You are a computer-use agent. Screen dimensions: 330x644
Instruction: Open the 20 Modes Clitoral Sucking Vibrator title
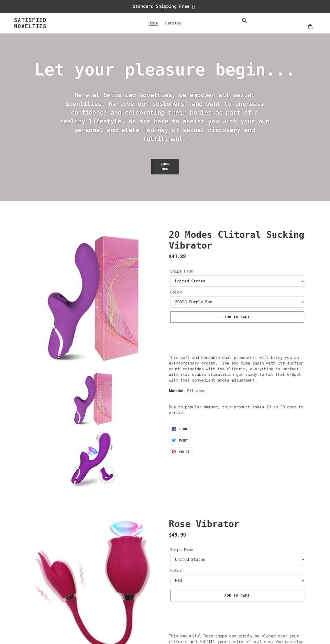tap(236, 240)
